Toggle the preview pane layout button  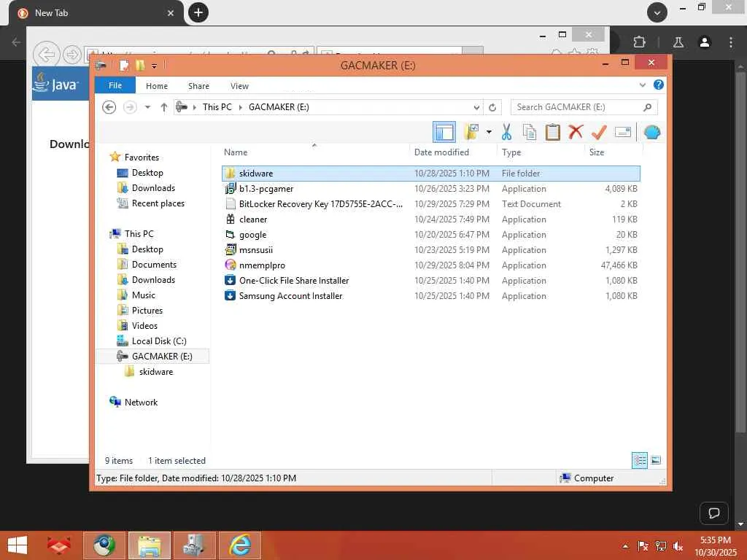coord(444,132)
